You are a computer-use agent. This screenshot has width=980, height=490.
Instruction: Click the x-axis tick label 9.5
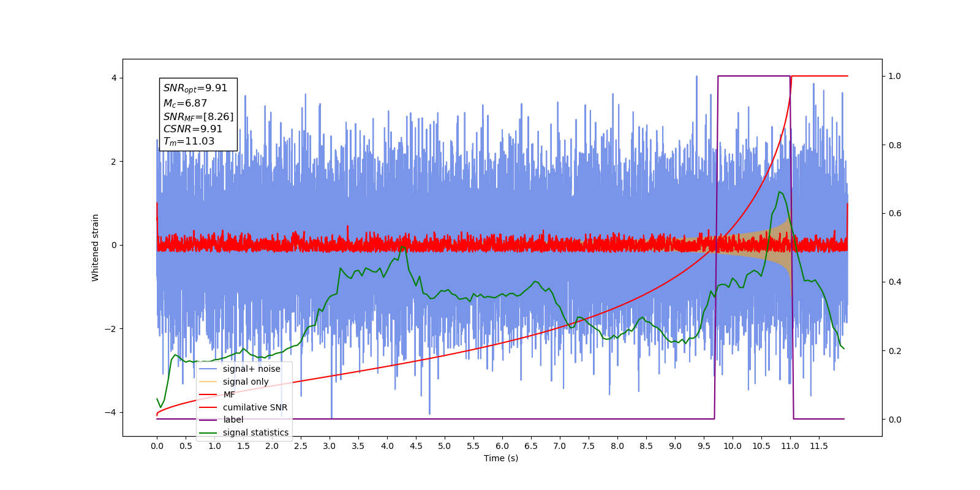tap(704, 446)
